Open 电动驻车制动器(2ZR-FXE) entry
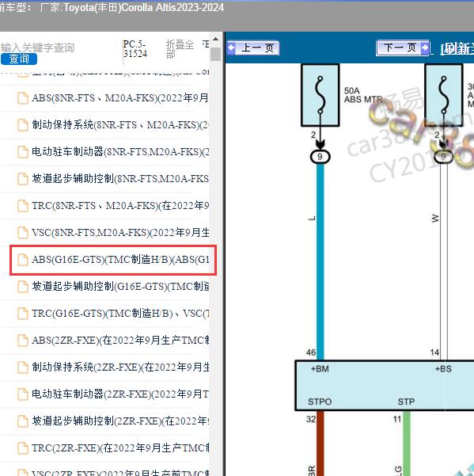The height and width of the screenshot is (476, 474). pyautogui.click(x=120, y=394)
